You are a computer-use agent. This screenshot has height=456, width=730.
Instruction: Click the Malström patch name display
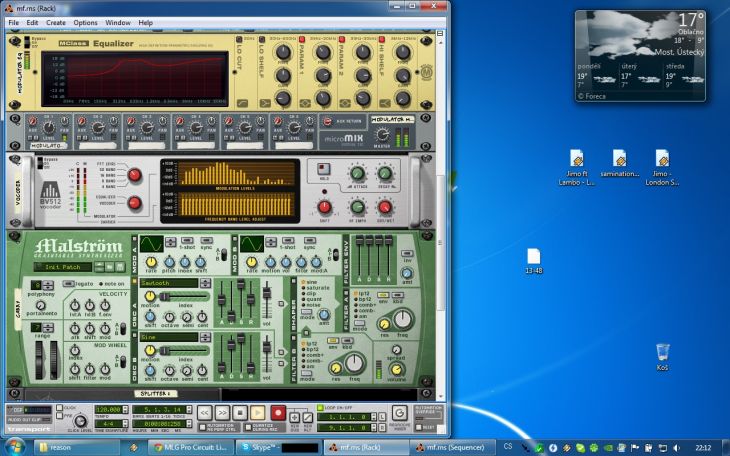pos(63,267)
